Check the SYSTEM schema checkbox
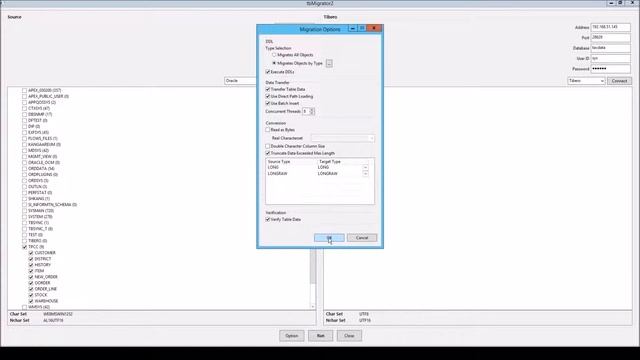 (x=24, y=217)
